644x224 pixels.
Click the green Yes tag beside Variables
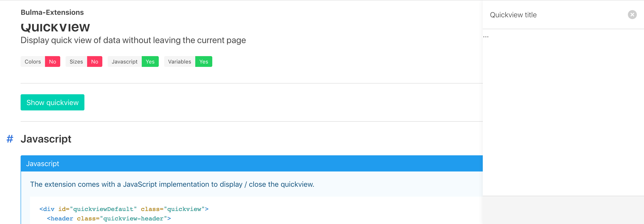click(204, 62)
